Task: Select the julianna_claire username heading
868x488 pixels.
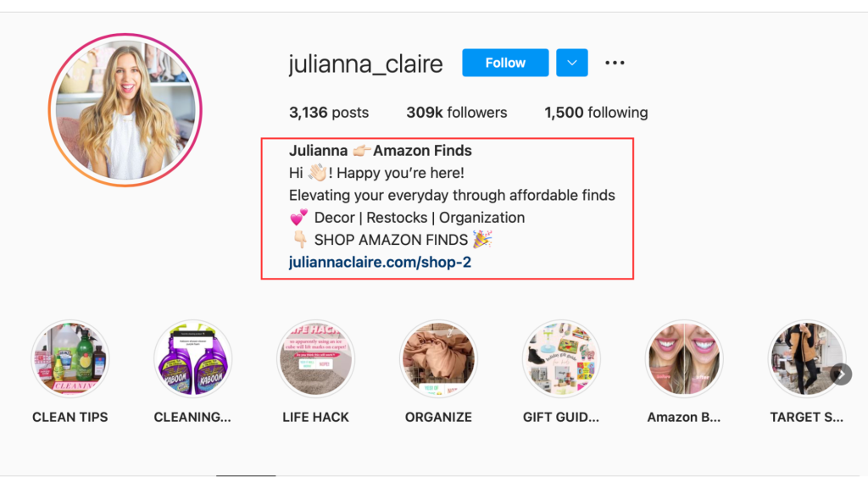Action: [366, 64]
